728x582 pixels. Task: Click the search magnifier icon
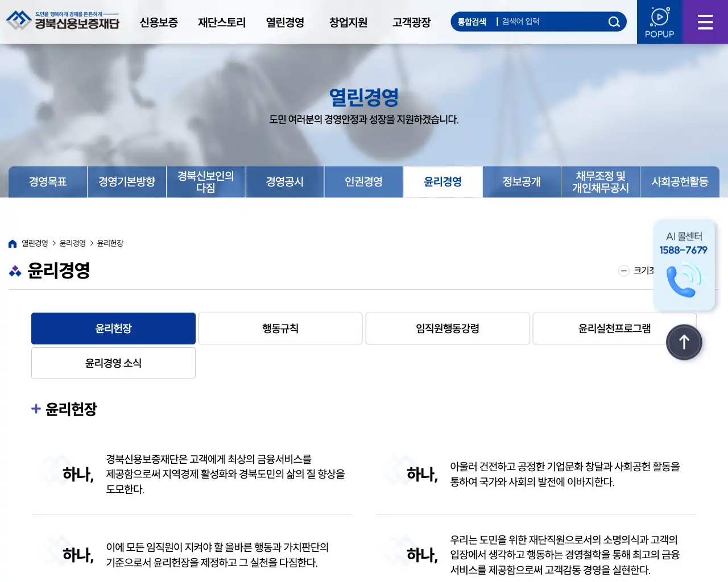(614, 22)
